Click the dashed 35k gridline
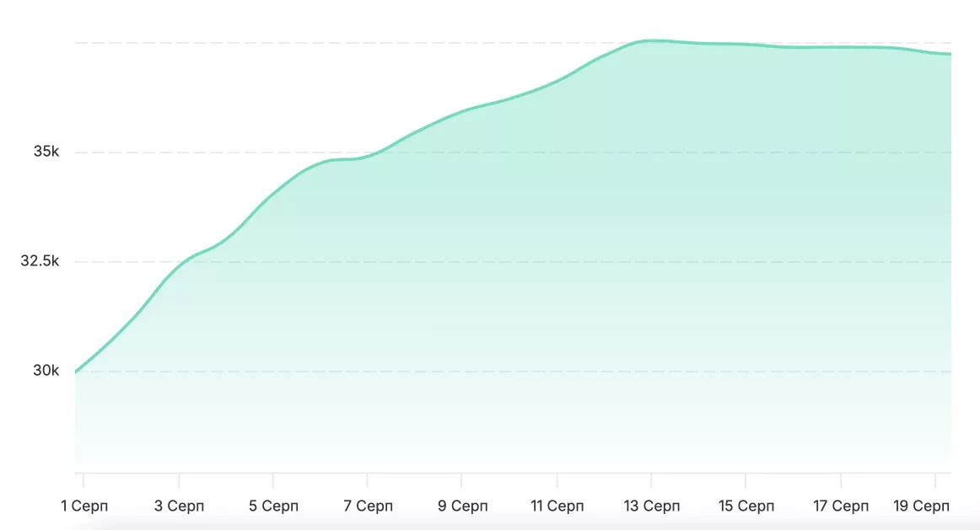 (x=513, y=153)
